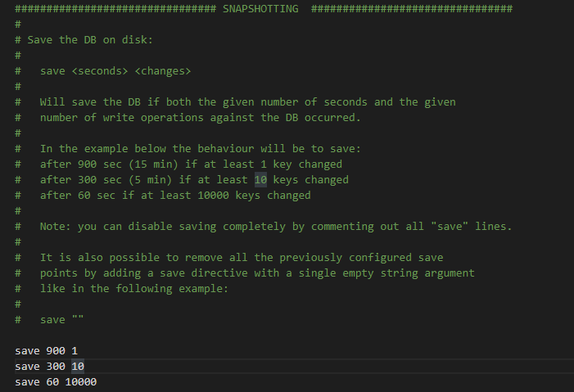The image size is (574, 392).
Task: Click the number 60 in 'save 60 10000'
Action: (52, 381)
